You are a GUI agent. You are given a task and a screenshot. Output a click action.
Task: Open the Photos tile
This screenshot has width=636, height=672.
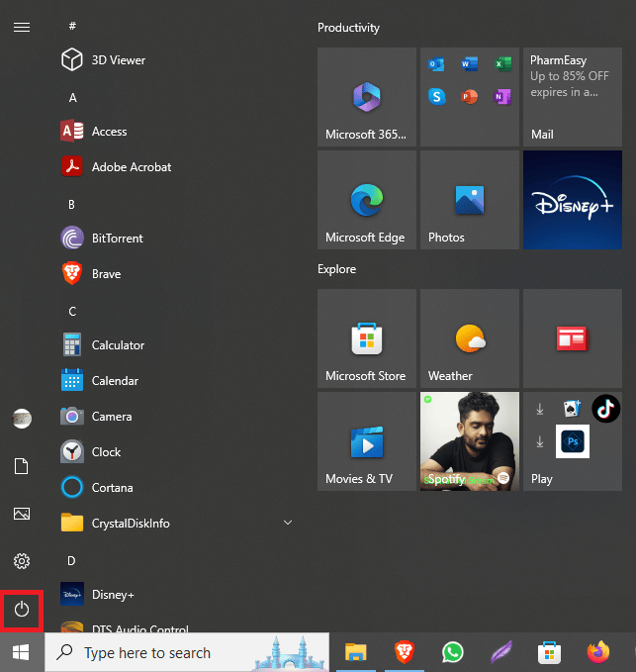click(470, 200)
